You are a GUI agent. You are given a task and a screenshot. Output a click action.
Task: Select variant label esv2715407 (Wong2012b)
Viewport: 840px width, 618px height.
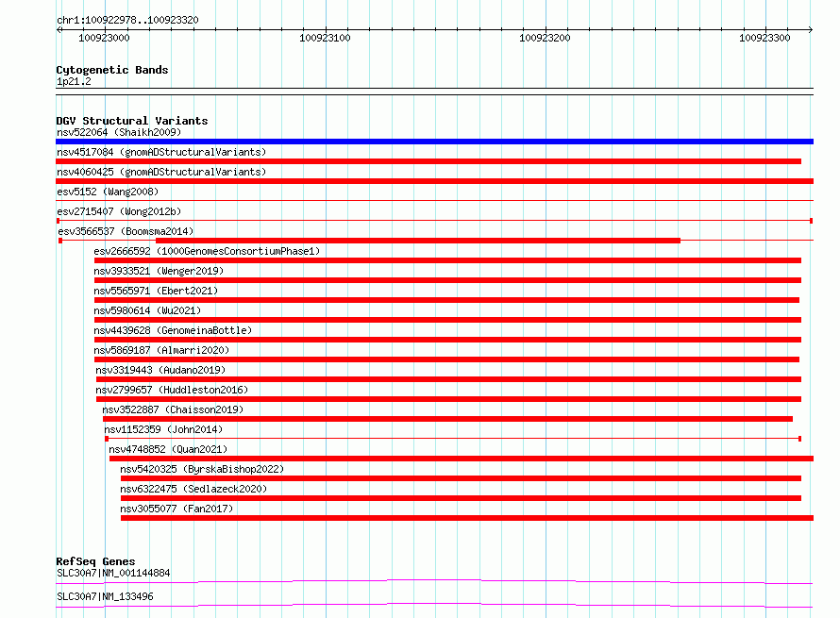click(119, 211)
